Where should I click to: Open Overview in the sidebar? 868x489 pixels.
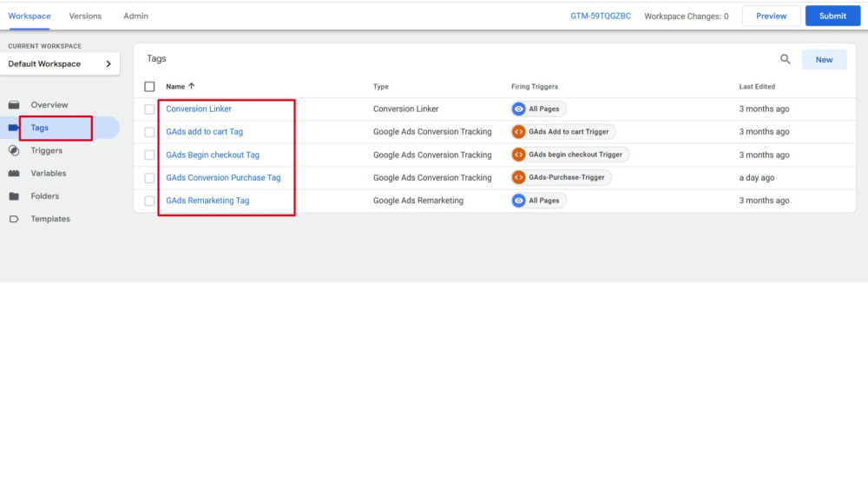(49, 105)
